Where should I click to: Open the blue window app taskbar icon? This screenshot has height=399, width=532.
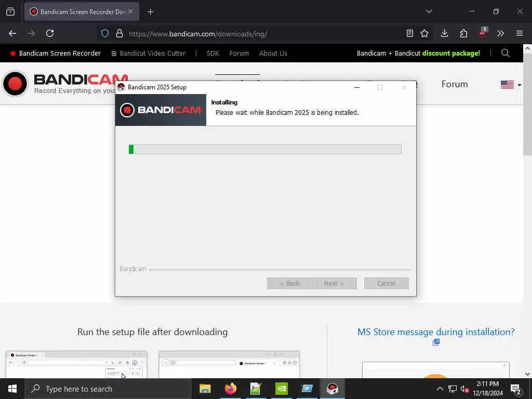click(x=307, y=389)
